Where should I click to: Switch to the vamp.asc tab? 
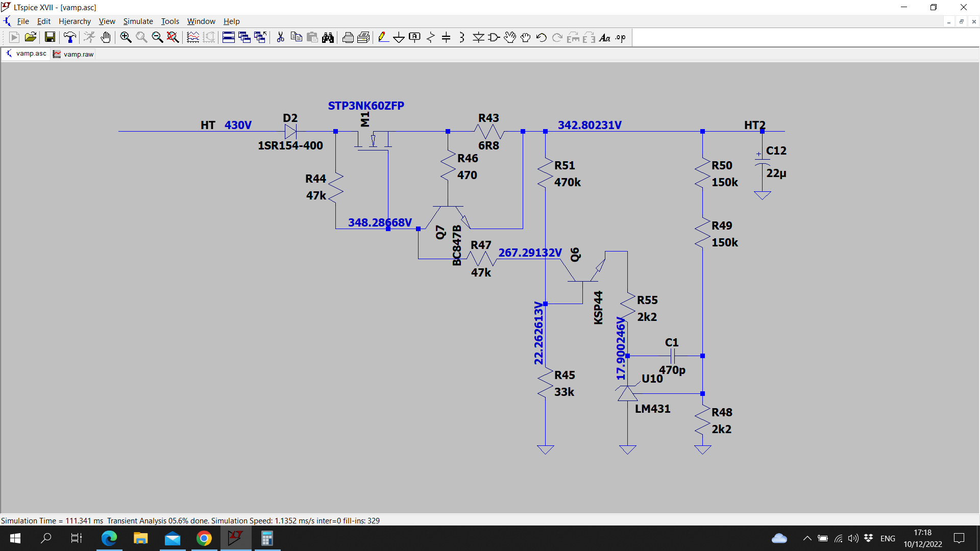pyautogui.click(x=26, y=54)
